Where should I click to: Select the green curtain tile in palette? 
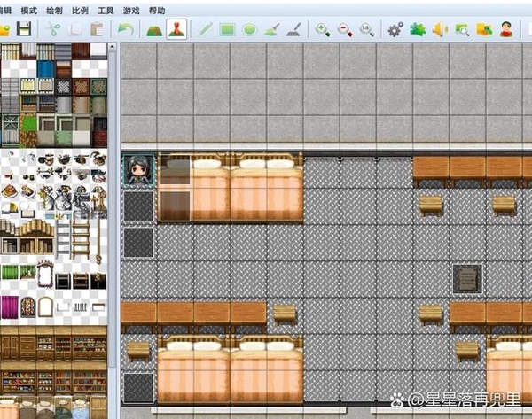click(10, 272)
